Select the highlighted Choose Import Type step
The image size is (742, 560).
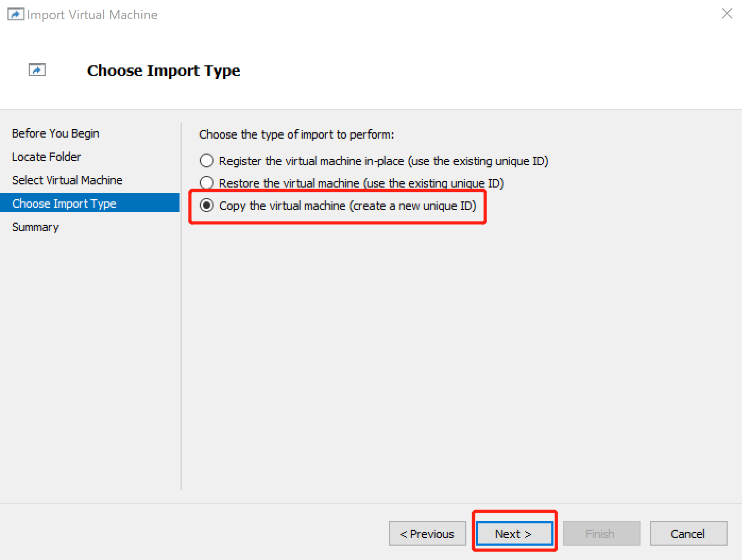tap(63, 203)
